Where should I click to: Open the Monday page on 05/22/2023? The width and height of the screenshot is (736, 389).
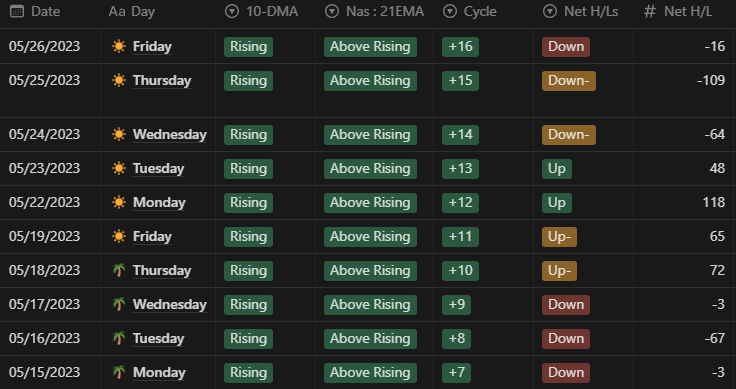[159, 203]
